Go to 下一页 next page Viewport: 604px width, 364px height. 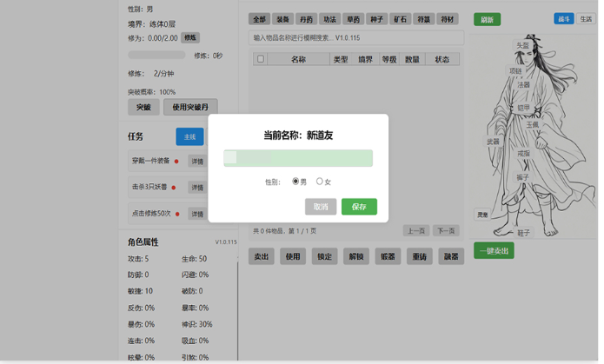(x=446, y=231)
